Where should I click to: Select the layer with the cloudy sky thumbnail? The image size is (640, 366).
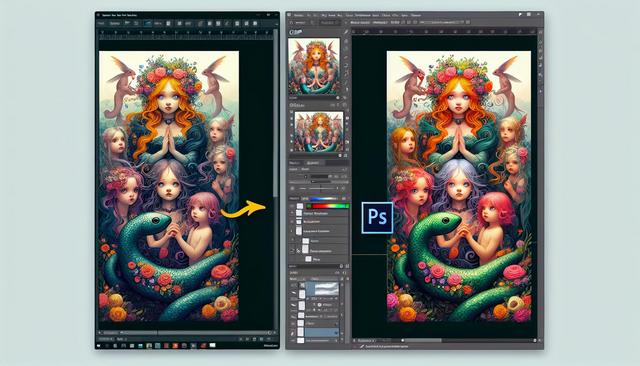(322, 289)
